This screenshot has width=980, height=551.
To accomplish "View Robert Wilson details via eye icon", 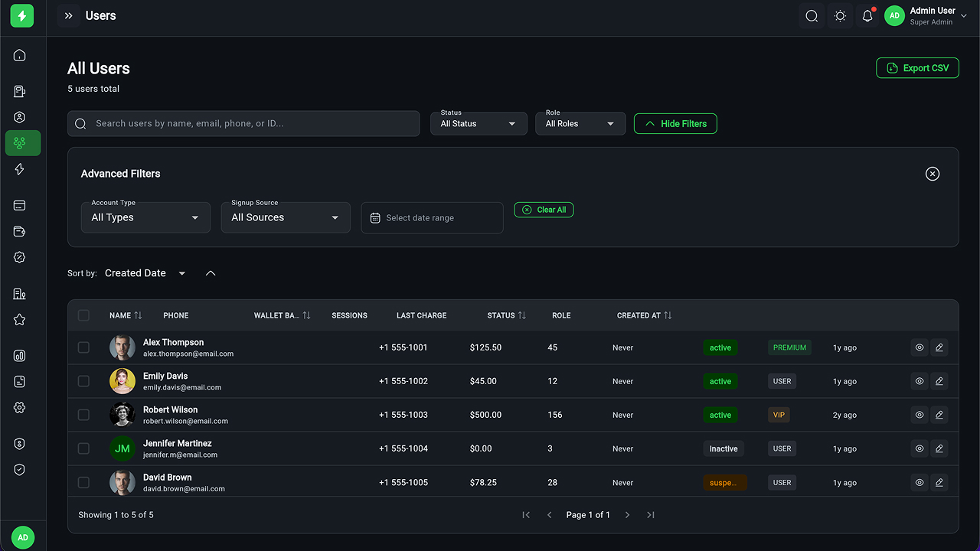I will coord(920,415).
